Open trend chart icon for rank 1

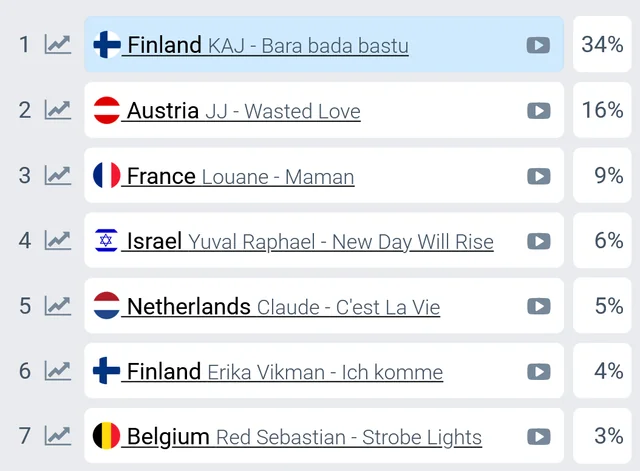click(58, 44)
